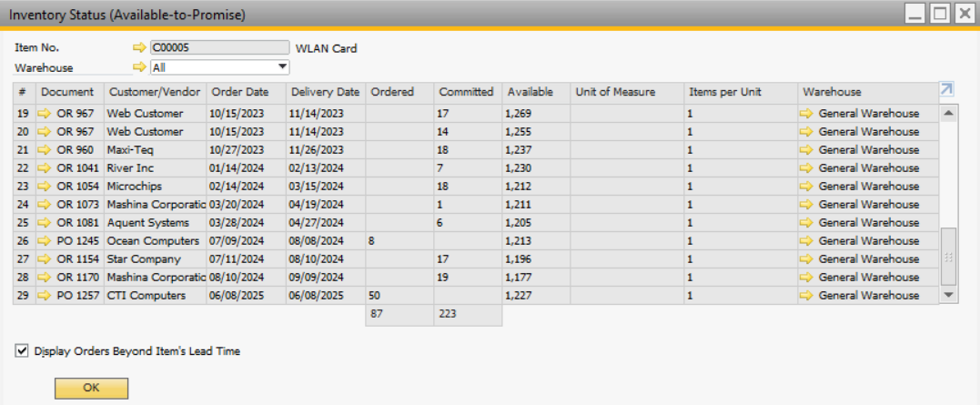Click ordered quantity 50 in row 29

point(400,295)
